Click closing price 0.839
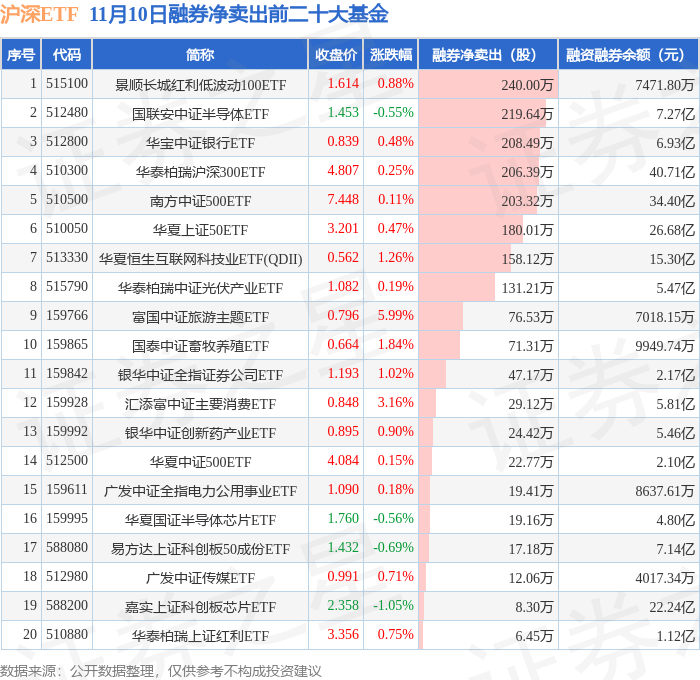The height and width of the screenshot is (680, 700). [x=343, y=142]
